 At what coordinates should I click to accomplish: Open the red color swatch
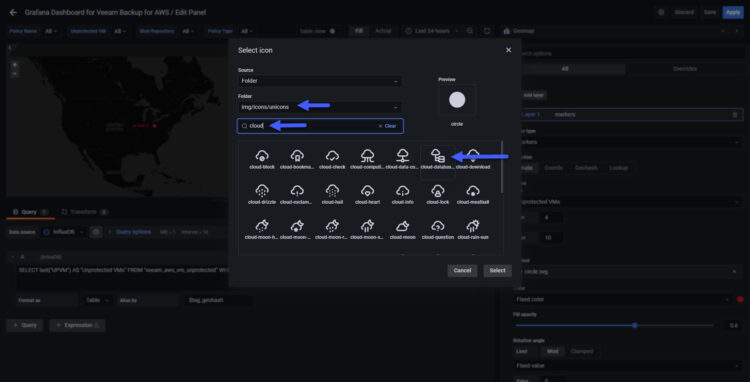[x=740, y=299]
